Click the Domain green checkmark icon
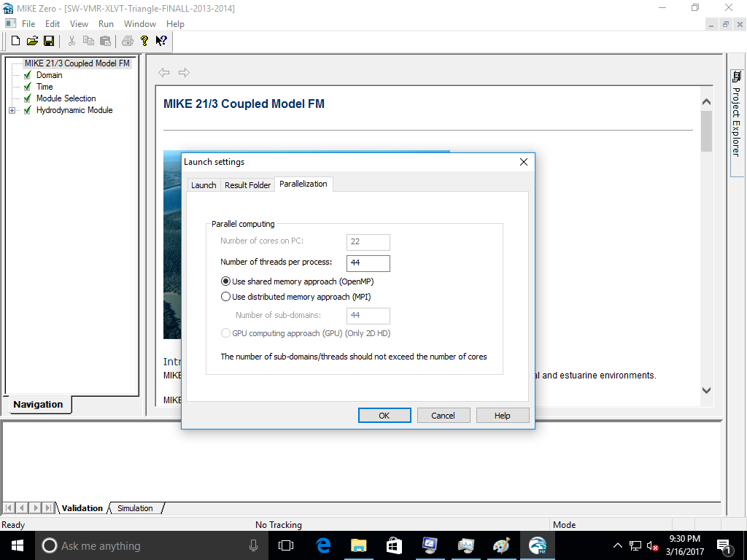The height and width of the screenshot is (560, 747). (28, 75)
